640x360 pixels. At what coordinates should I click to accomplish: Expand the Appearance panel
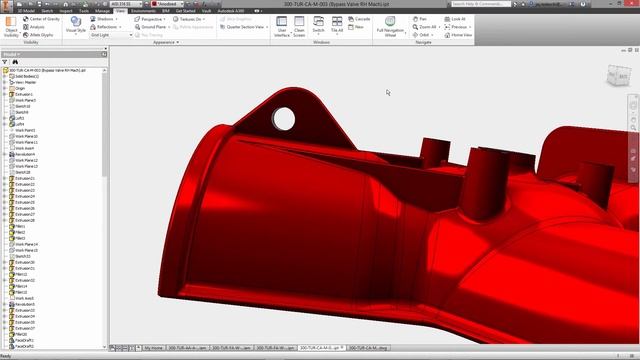point(166,42)
